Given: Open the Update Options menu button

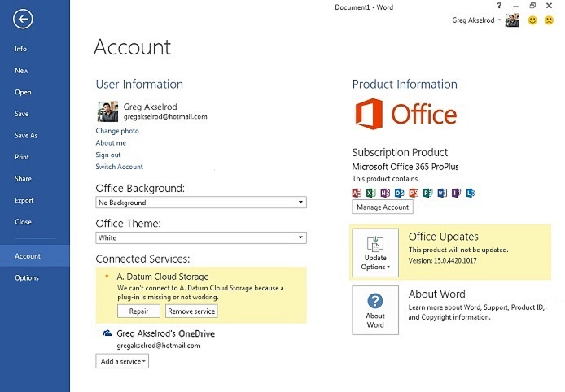Looking at the screenshot, I should point(375,253).
